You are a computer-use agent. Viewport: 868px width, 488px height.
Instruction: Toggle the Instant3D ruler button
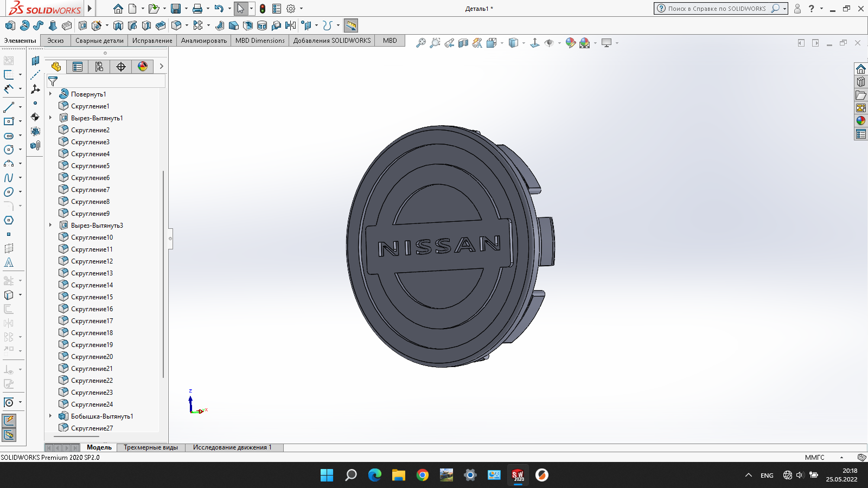point(351,25)
